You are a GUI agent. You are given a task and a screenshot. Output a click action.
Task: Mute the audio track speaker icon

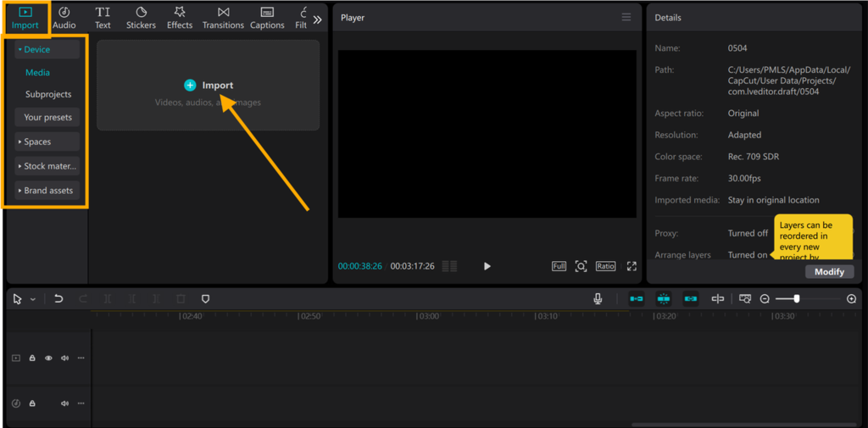click(64, 403)
